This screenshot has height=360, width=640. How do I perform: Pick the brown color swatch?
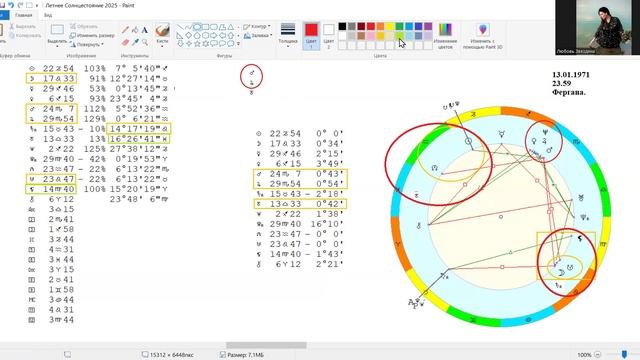point(361,36)
